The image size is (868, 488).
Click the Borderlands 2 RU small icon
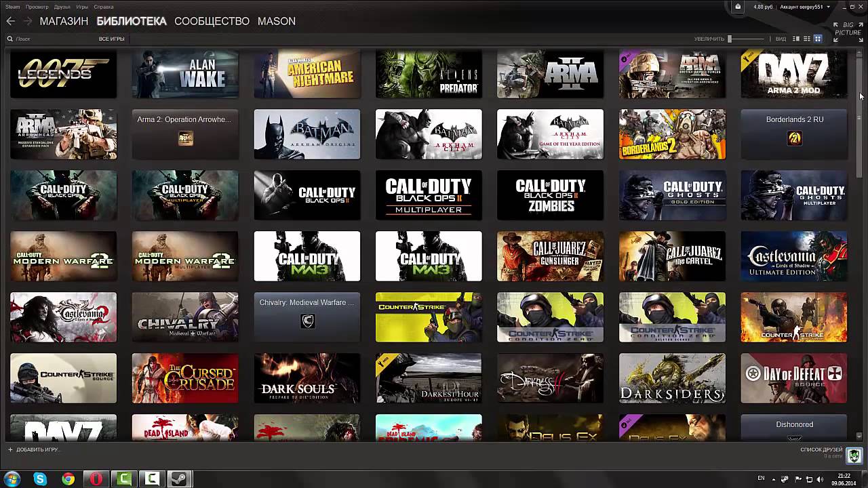[794, 139]
